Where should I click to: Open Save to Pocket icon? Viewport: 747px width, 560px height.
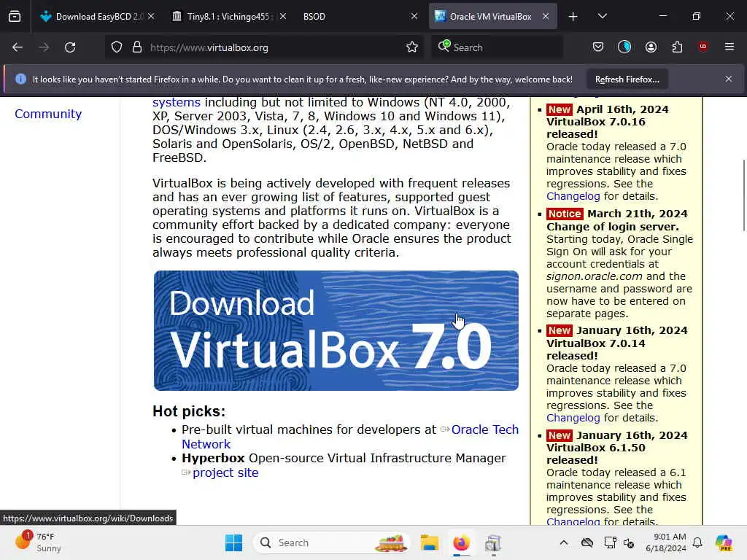(598, 47)
